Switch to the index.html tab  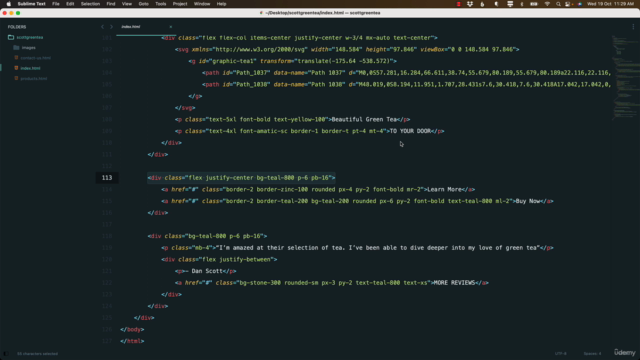click(131, 27)
